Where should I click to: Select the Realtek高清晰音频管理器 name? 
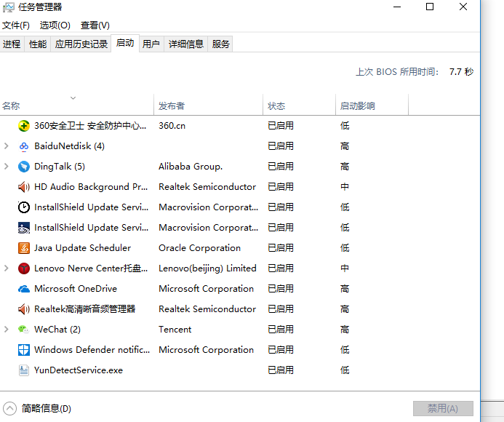85,309
